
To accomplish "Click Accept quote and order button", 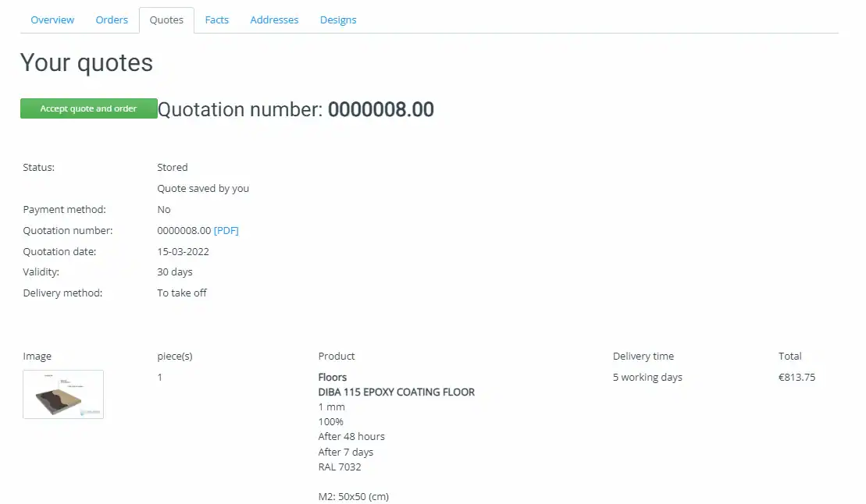I will tap(88, 108).
